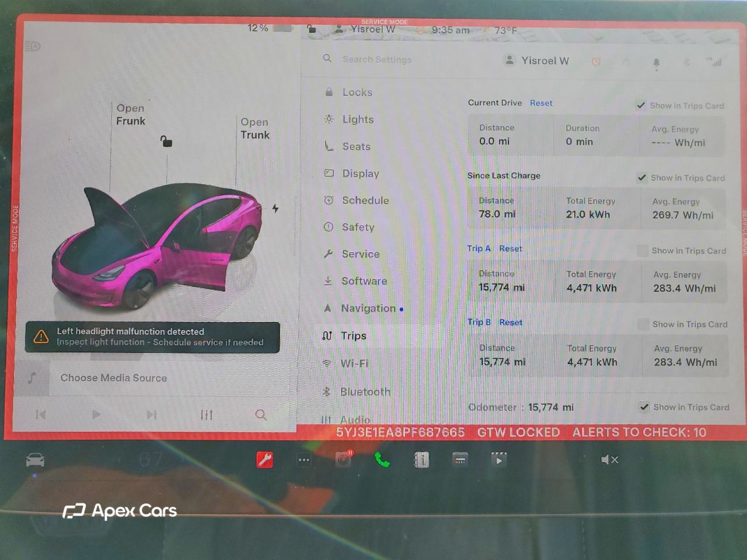Open the Yisroel W profile in settings header

[537, 61]
